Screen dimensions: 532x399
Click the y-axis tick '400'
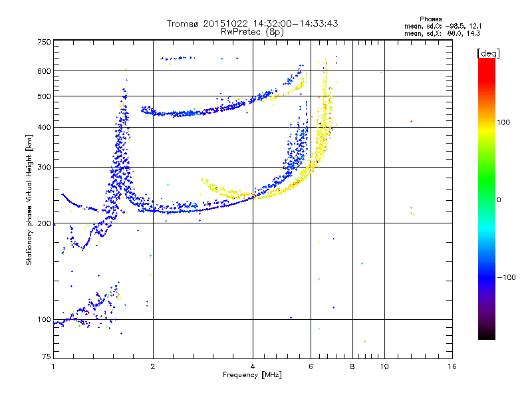pyautogui.click(x=44, y=127)
